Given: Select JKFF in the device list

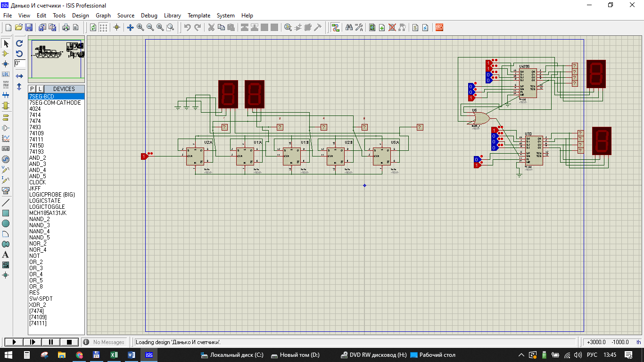Looking at the screenshot, I should 35,189.
